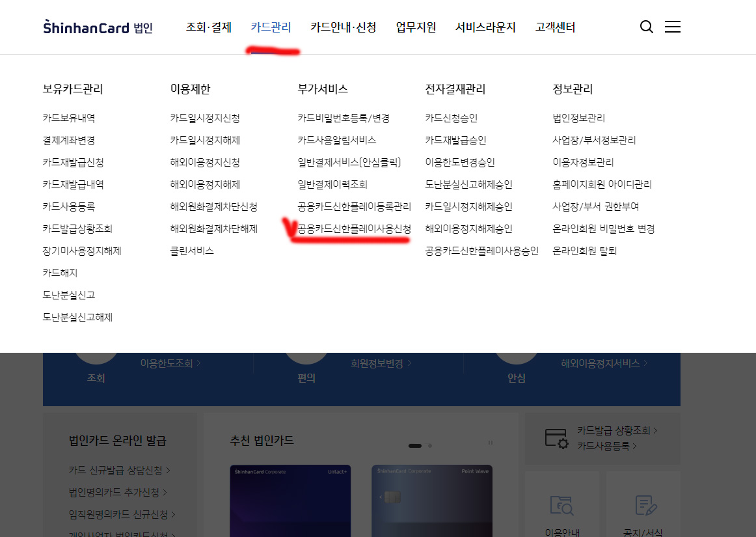Viewport: 756px width, 537px height.
Task: Open 이용자정보관리
Action: (583, 162)
